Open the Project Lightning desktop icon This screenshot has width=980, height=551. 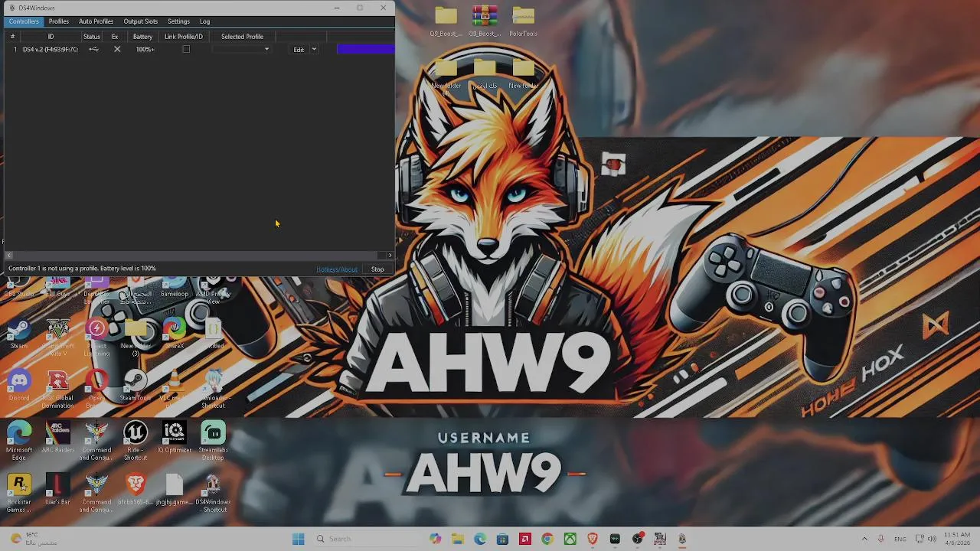[x=96, y=337]
